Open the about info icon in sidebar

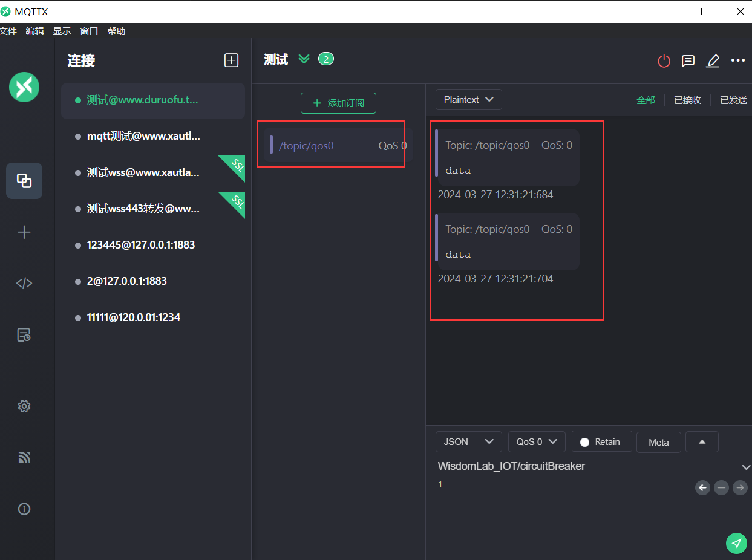(x=24, y=509)
